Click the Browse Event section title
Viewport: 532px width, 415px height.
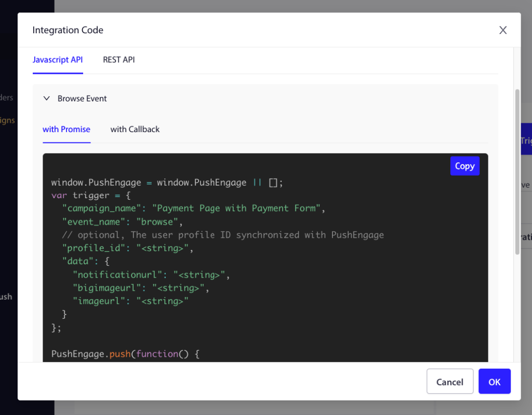click(82, 98)
